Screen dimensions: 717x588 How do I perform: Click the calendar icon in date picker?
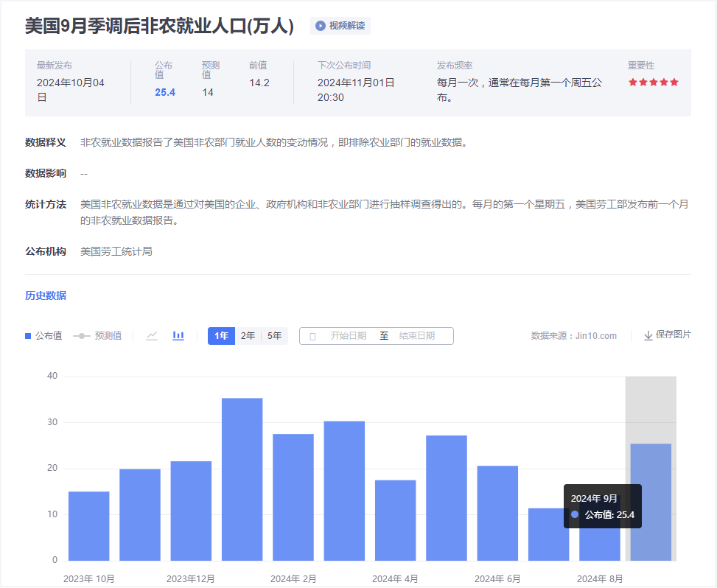coord(312,336)
